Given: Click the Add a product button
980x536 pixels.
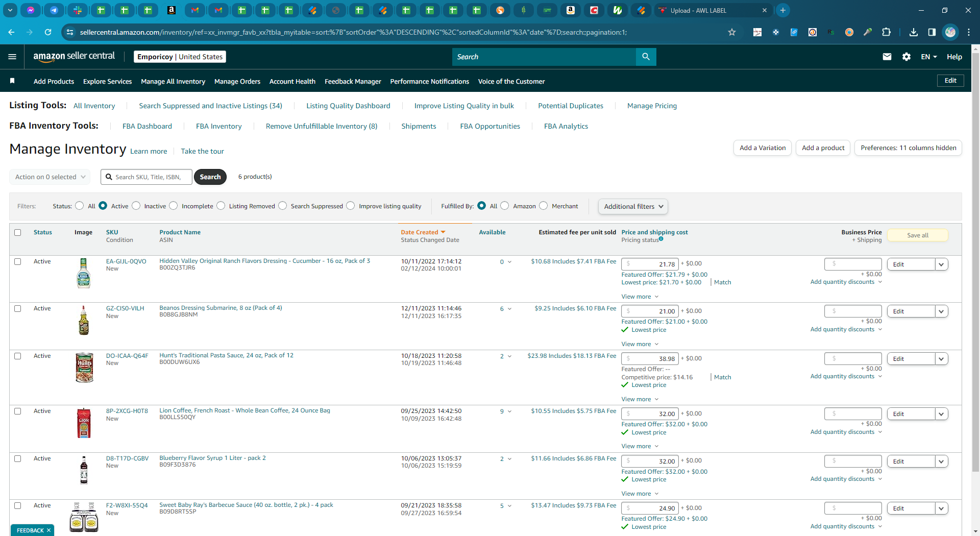Looking at the screenshot, I should tap(823, 148).
